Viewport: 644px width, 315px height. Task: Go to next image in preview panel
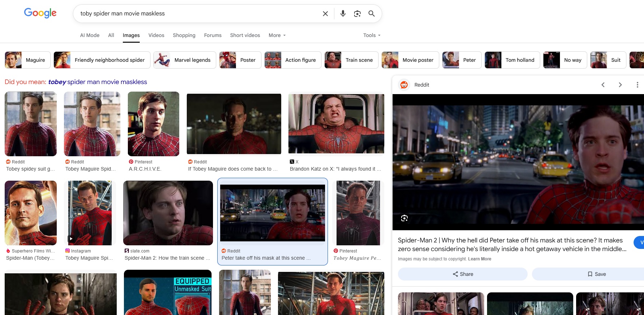620,85
